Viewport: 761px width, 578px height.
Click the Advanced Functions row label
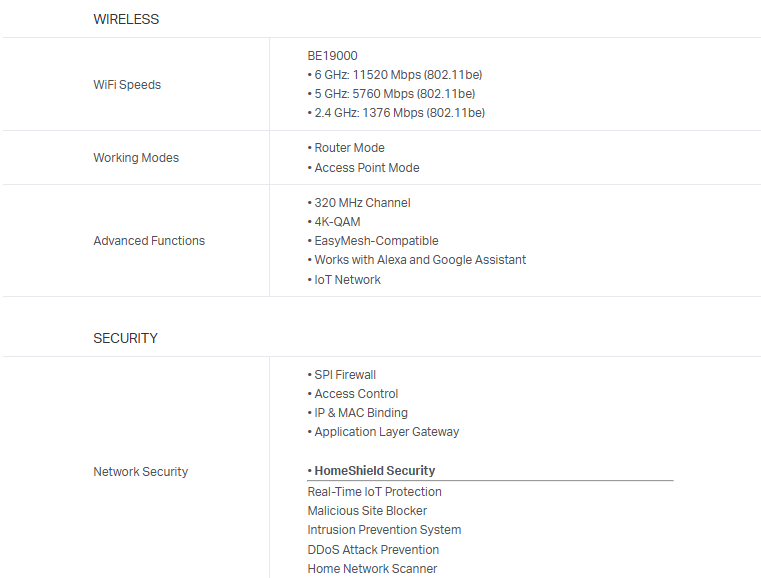[149, 241]
